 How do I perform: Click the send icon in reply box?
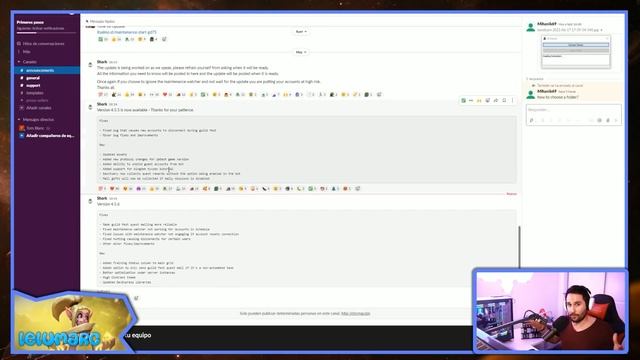(x=616, y=120)
